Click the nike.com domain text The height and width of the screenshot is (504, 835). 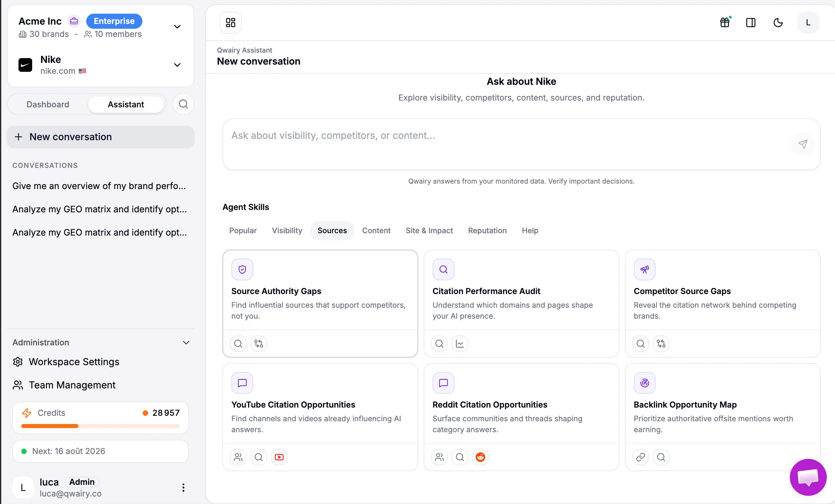(x=58, y=71)
